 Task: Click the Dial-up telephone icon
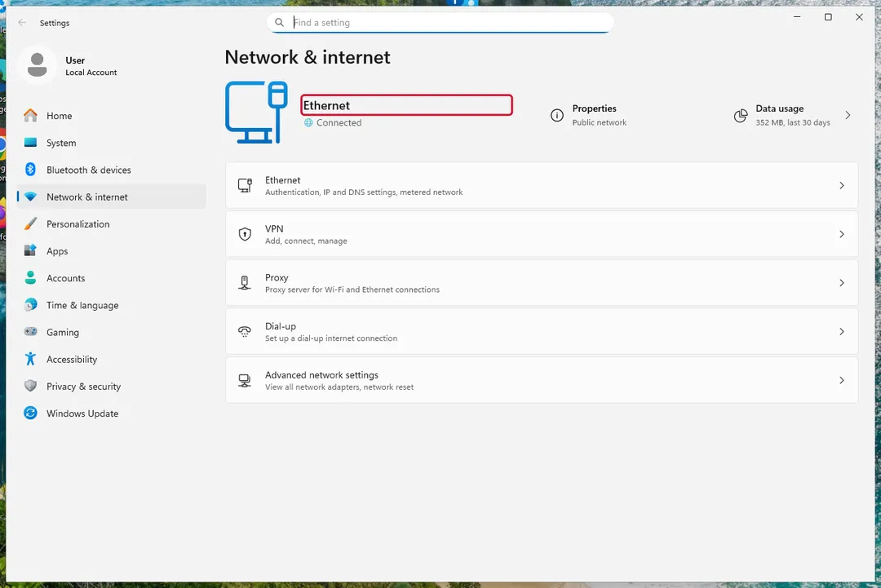pyautogui.click(x=245, y=331)
